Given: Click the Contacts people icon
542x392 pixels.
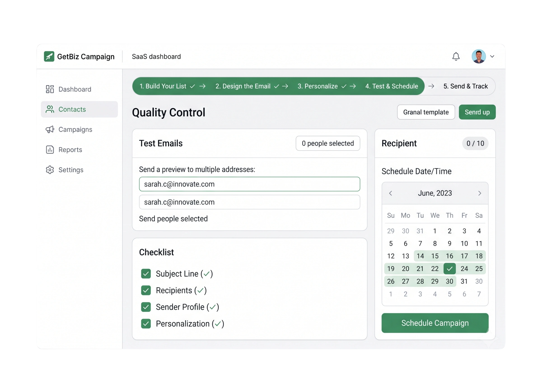Looking at the screenshot, I should click(x=50, y=109).
